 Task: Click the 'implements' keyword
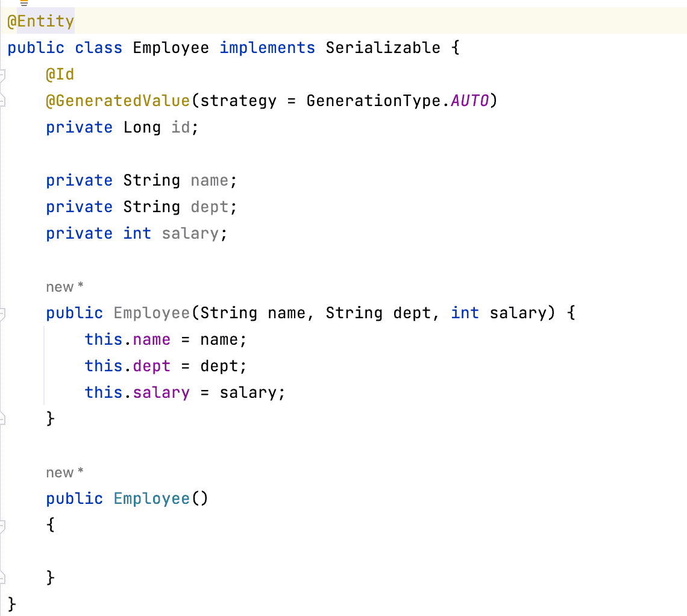[x=267, y=48]
